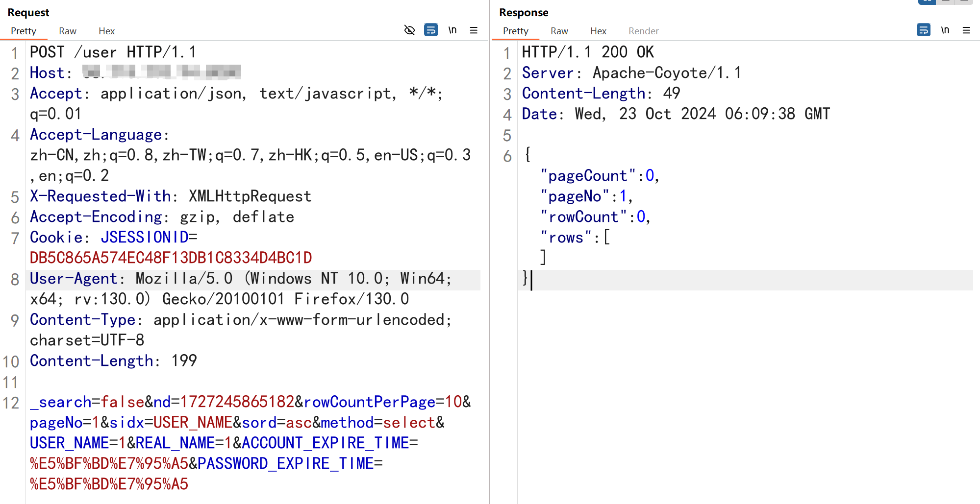980x504 pixels.
Task: Click the "User-Agent:" header name
Action: pos(77,278)
